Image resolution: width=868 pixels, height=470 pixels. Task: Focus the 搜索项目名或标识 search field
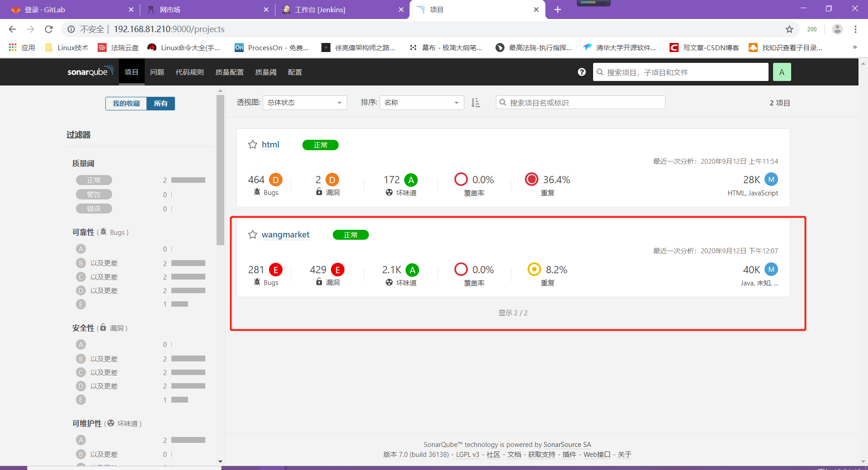580,103
